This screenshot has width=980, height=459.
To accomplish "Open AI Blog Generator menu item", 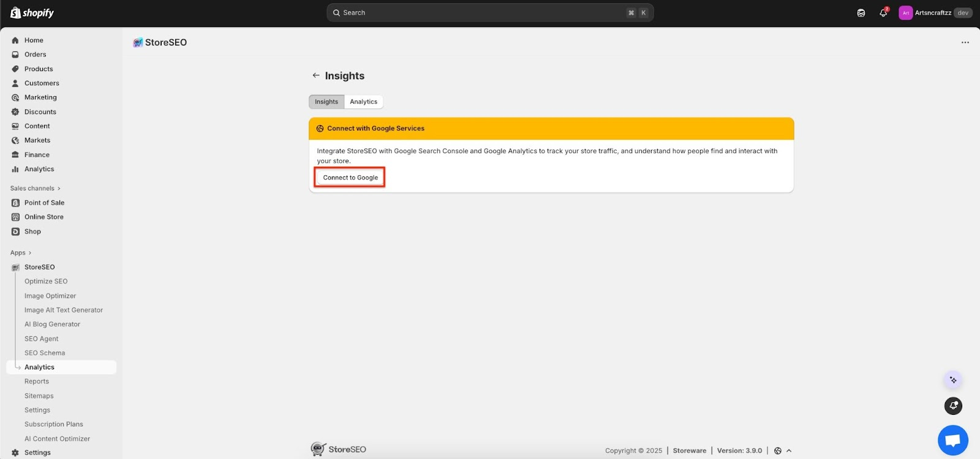I will pos(52,324).
